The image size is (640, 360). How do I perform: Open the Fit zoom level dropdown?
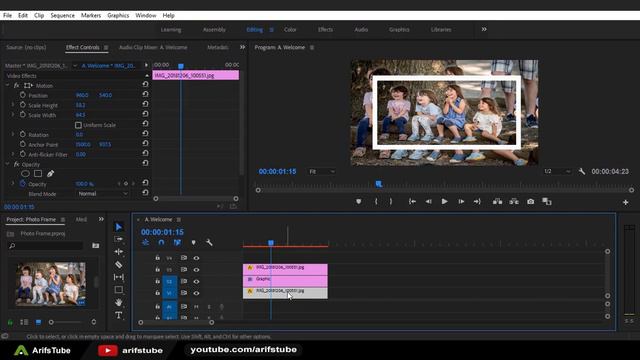322,172
